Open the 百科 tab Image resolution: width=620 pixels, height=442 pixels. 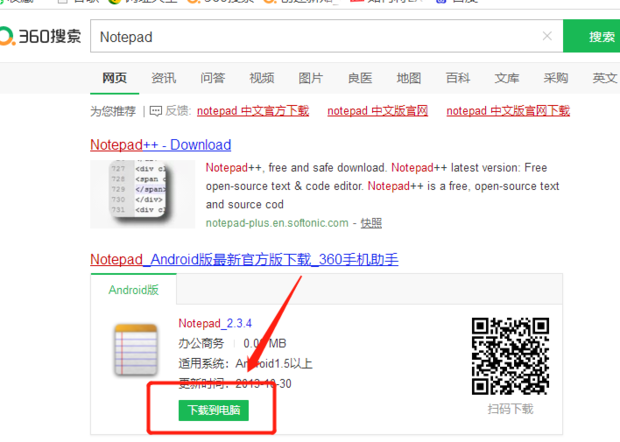457,78
